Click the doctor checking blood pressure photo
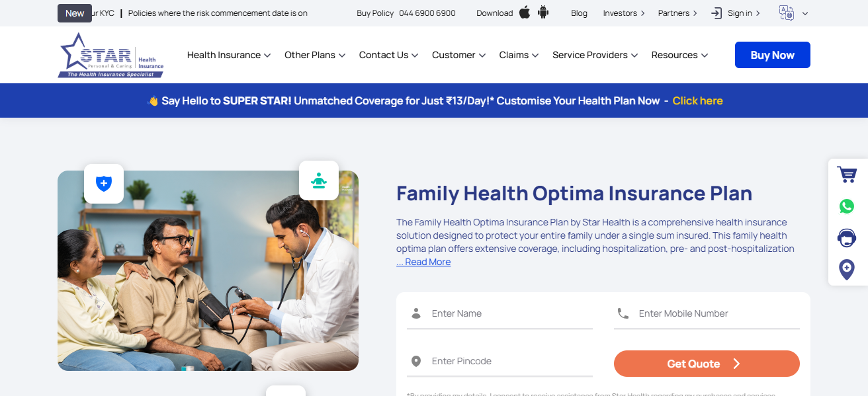 point(208,271)
